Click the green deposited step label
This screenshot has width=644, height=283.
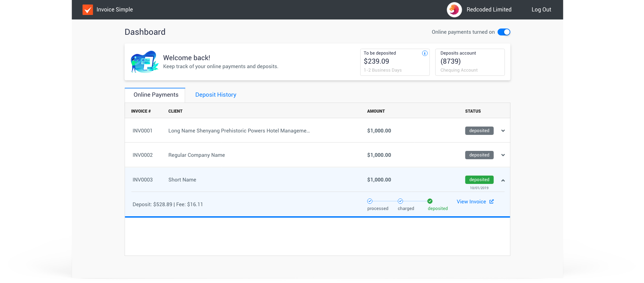[x=438, y=209]
